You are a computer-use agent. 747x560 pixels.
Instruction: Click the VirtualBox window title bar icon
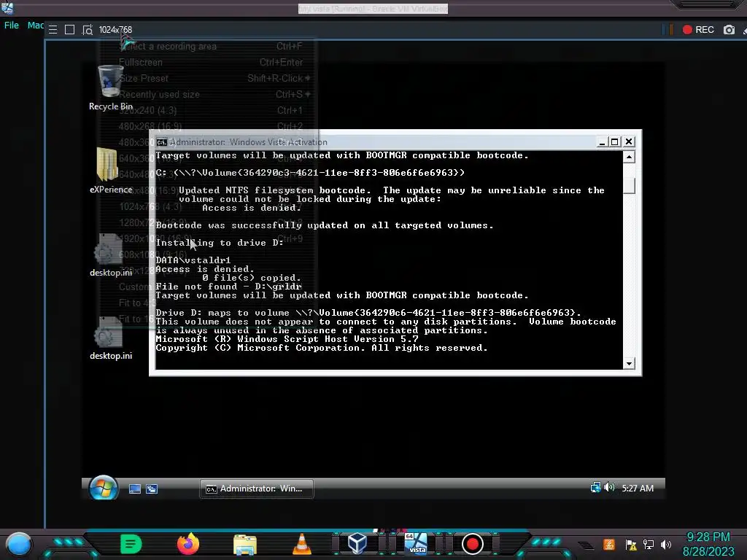[x=7, y=7]
